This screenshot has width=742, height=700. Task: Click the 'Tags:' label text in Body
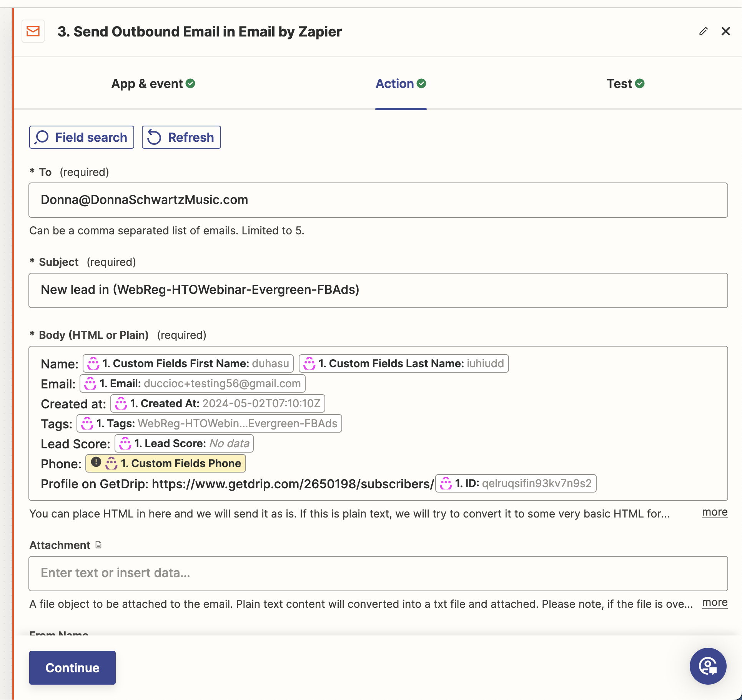[x=57, y=424]
